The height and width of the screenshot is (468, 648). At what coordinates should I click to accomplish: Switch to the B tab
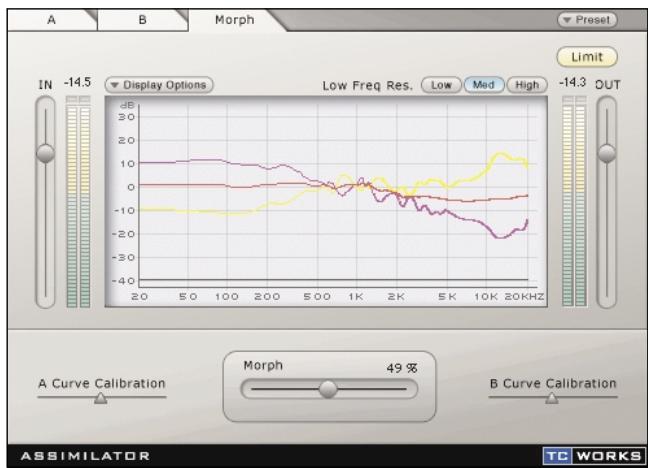pos(143,20)
